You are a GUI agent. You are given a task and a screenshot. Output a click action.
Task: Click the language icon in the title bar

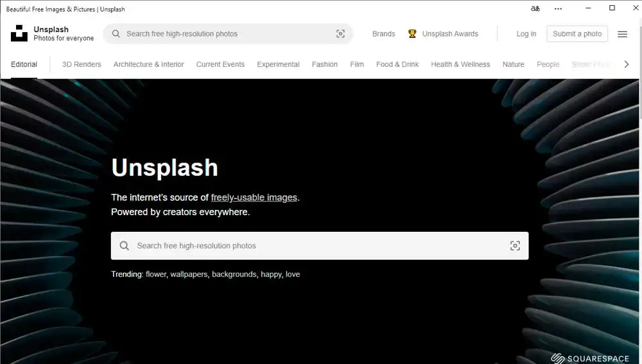(x=535, y=8)
